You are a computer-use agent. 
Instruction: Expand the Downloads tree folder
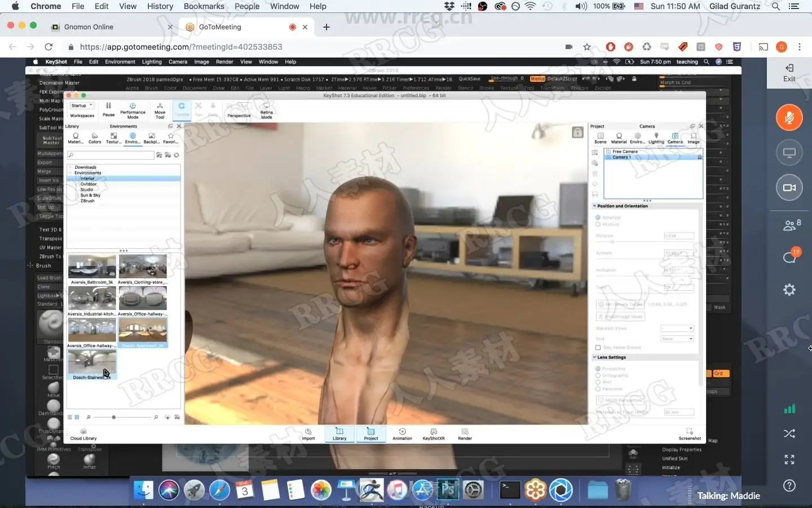70,167
